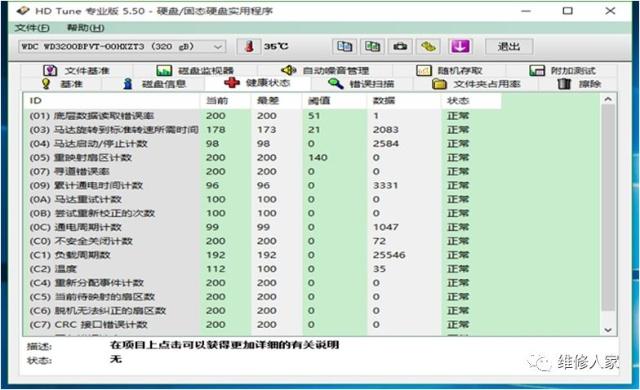This screenshot has width=640, height=390.
Task: Select row (01) 底层数据读取错误率
Action: pos(312,116)
